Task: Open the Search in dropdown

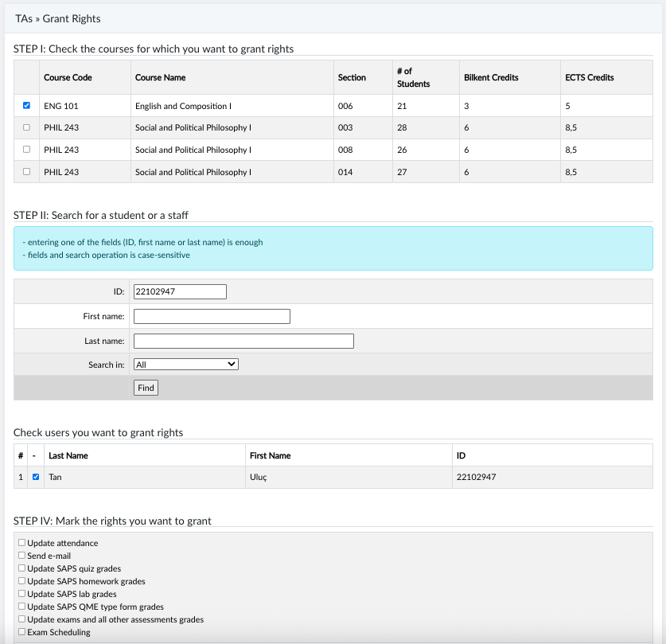Action: 186,365
